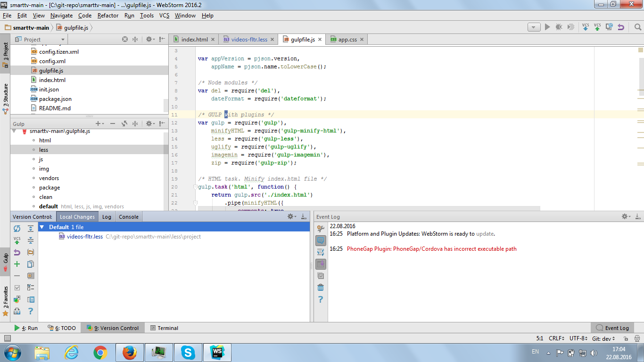Hide the Project panel
Viewport: 644px width, 362px height.
pos(162,40)
